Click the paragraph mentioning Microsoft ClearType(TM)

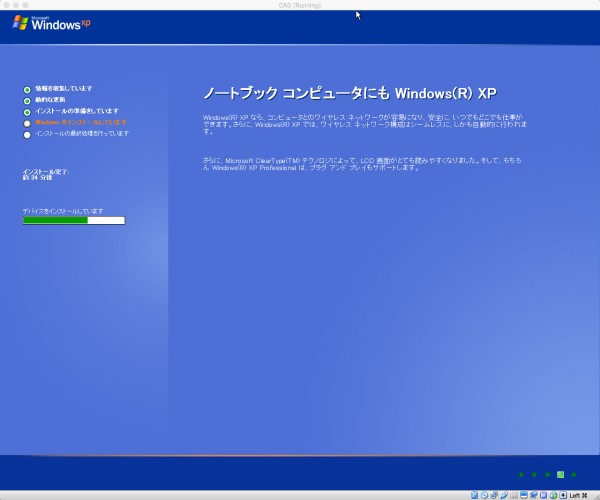click(362, 164)
